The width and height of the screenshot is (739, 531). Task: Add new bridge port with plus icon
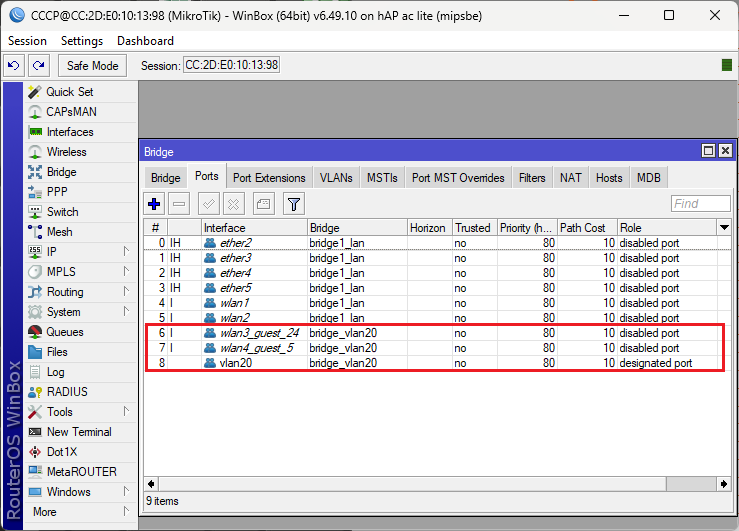coord(154,204)
